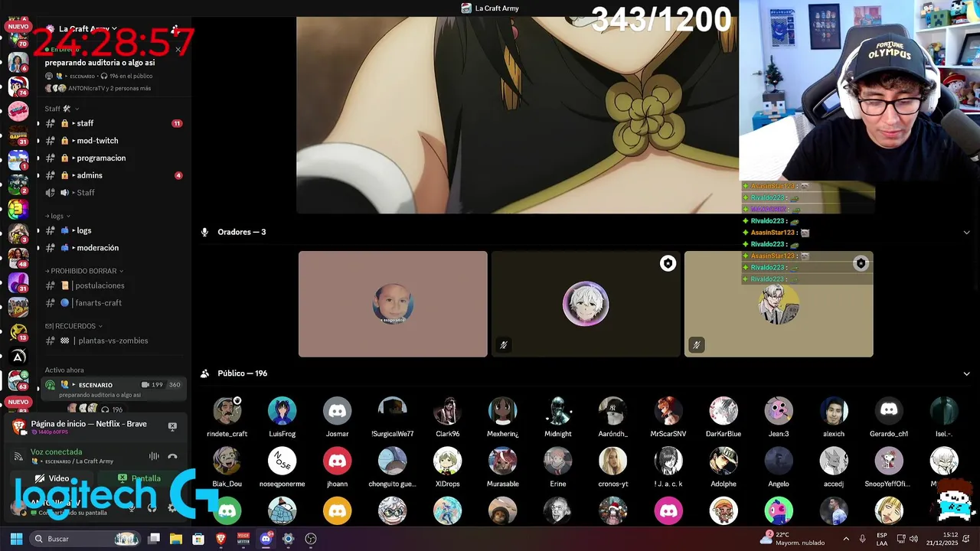Open Clark96's audience avatar
Viewport: 980px width, 551px height.
[x=447, y=411]
